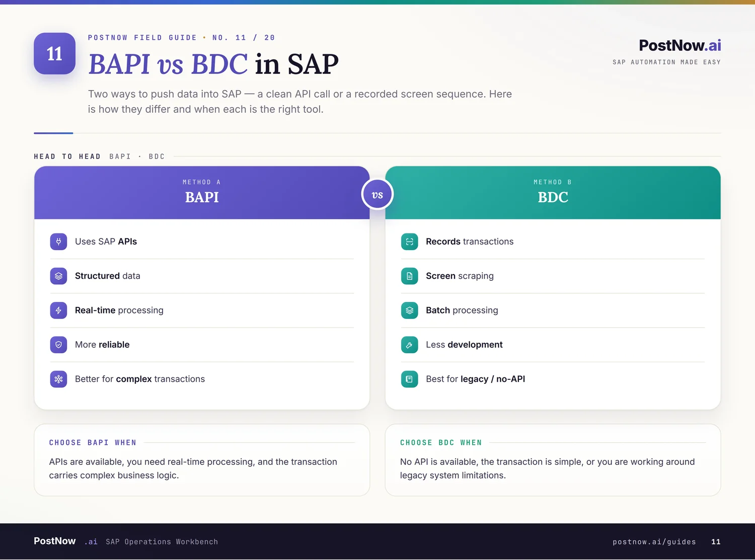Viewport: 755px width, 560px height.
Task: Click the network icon beside complex transactions
Action: (x=58, y=379)
